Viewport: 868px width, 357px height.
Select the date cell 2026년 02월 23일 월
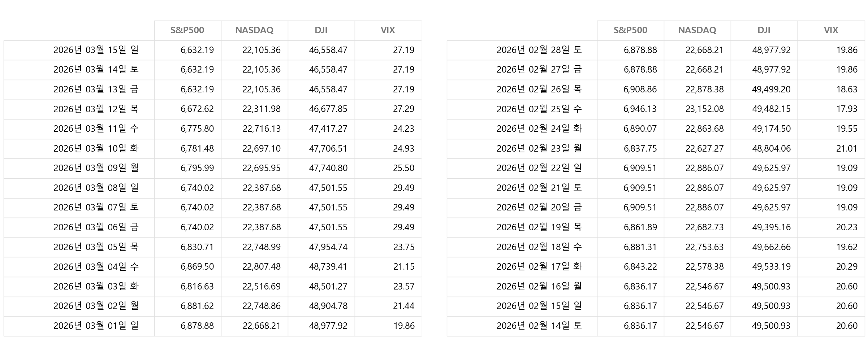point(539,148)
